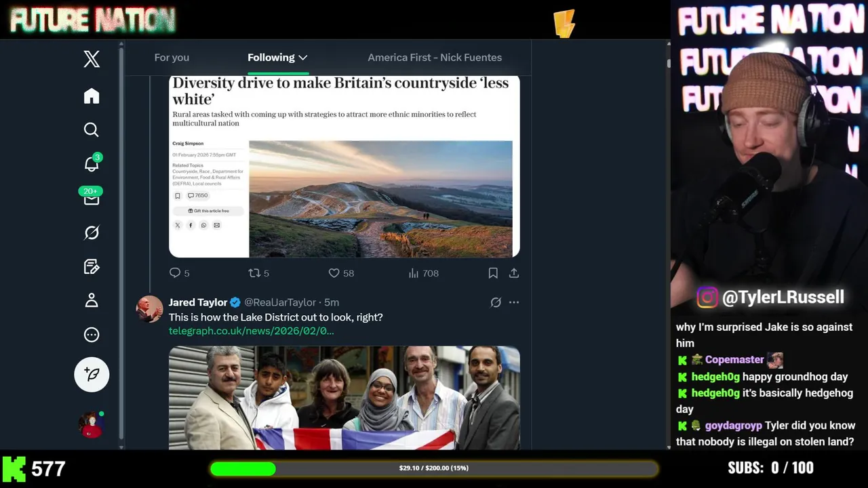
Task: Click the goydagroyp chat username
Action: click(734, 426)
